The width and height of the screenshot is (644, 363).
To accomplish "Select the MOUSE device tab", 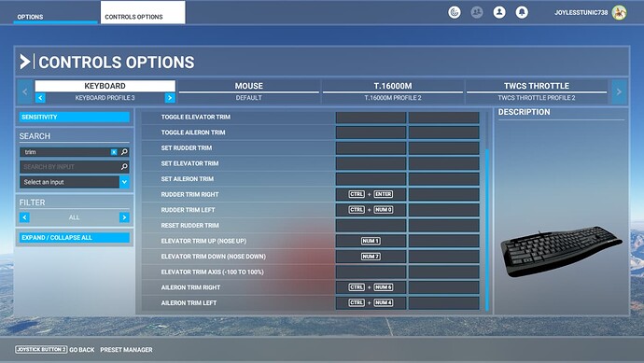I will 249,91.
